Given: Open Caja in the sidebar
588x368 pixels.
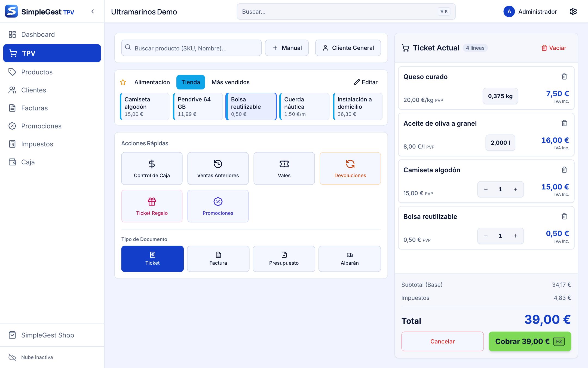Looking at the screenshot, I should 52,162.
